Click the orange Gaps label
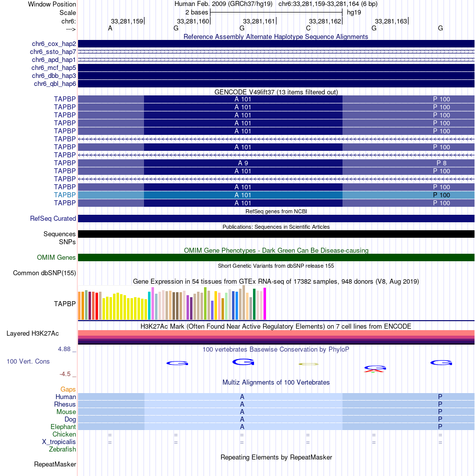The image size is (475, 476). [68, 389]
